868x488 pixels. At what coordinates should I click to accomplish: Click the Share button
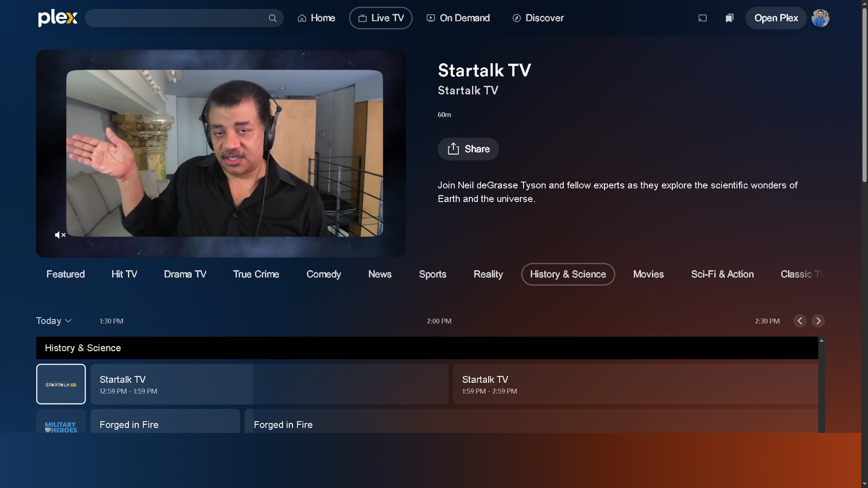click(468, 149)
